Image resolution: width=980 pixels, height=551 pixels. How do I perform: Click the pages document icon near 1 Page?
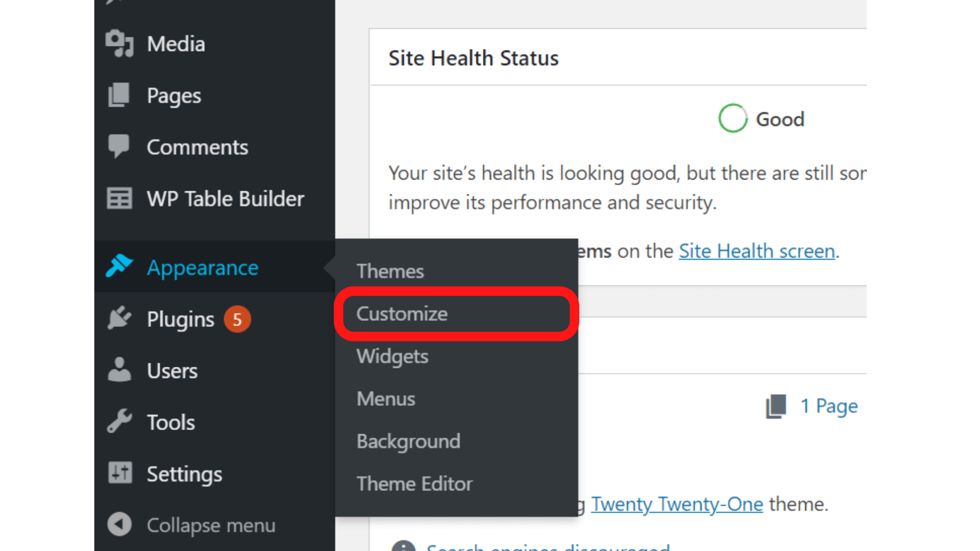(x=776, y=406)
